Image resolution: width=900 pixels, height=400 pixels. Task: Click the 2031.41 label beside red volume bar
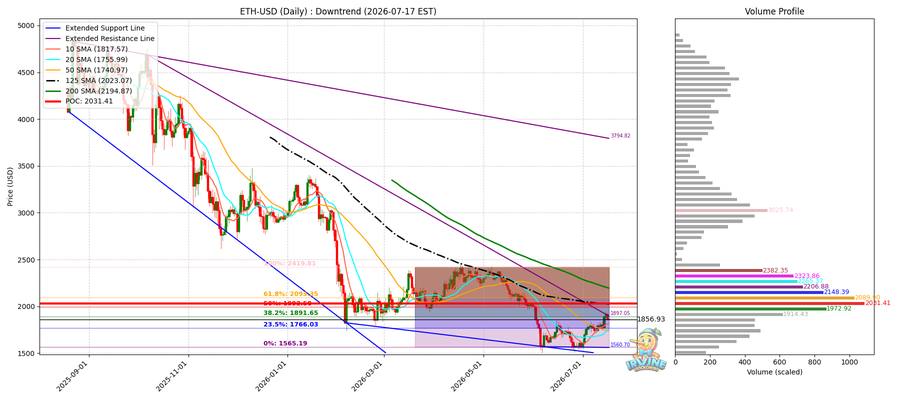pyautogui.click(x=878, y=303)
